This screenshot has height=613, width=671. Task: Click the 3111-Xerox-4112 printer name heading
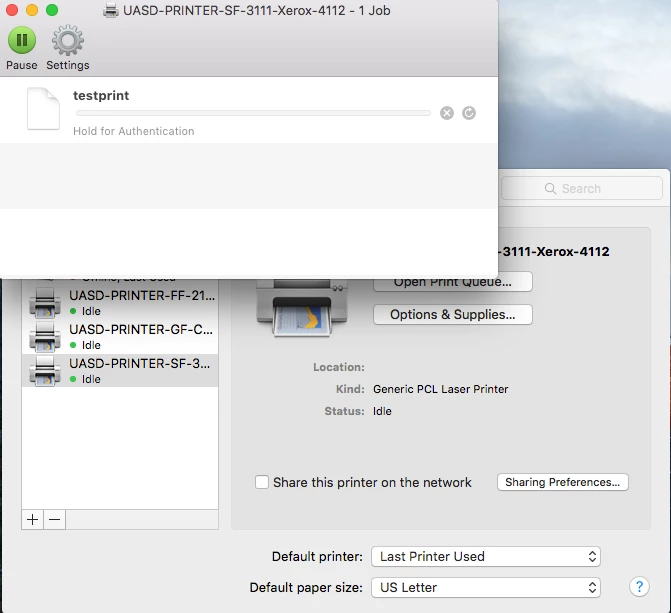coord(554,251)
